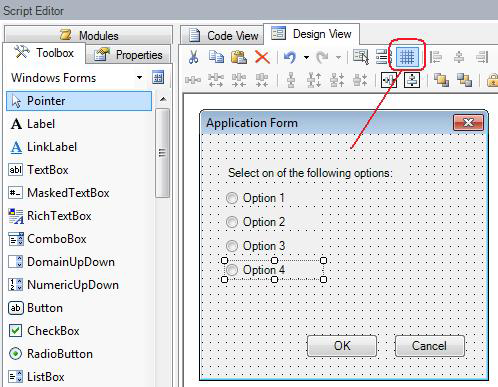Click the Send to Back icon

click(x=464, y=80)
